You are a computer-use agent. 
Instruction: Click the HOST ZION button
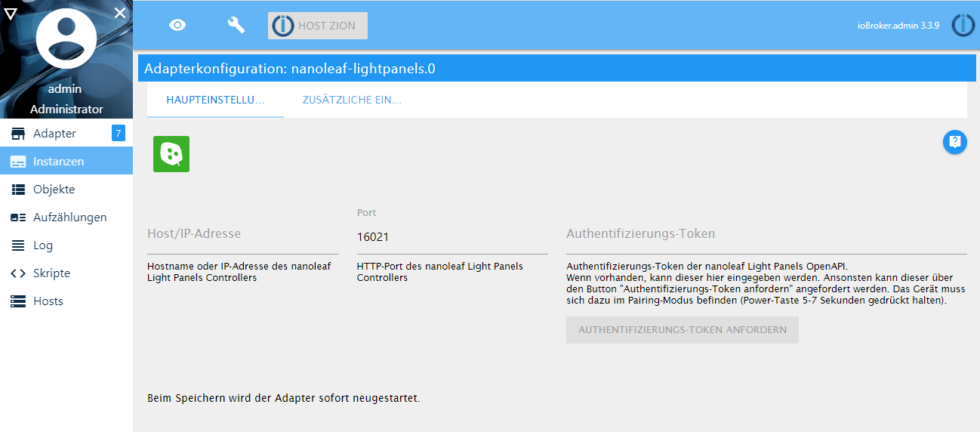(x=318, y=26)
